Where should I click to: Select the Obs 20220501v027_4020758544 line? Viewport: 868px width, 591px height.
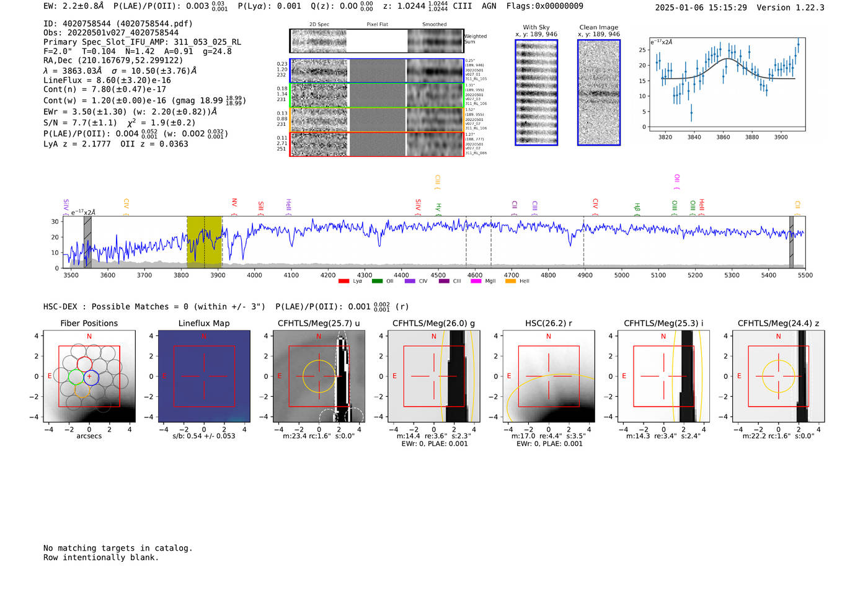tap(111, 33)
